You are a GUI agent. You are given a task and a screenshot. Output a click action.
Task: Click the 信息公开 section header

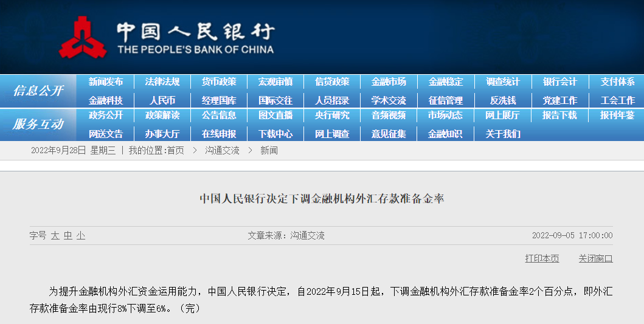38,91
